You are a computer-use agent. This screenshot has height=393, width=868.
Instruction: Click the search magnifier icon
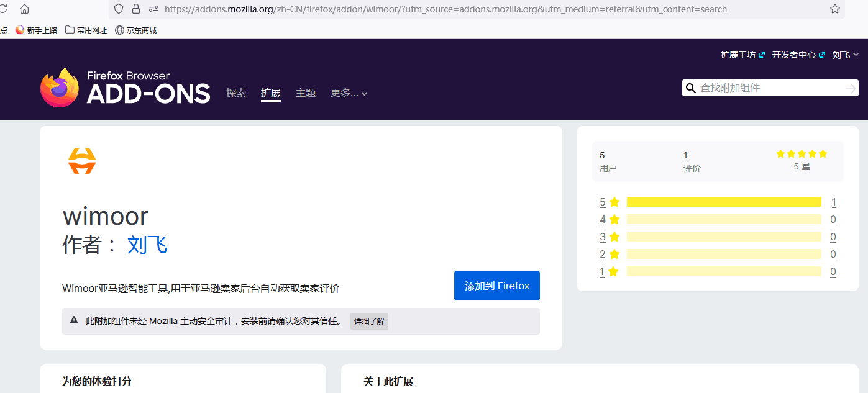tap(690, 89)
